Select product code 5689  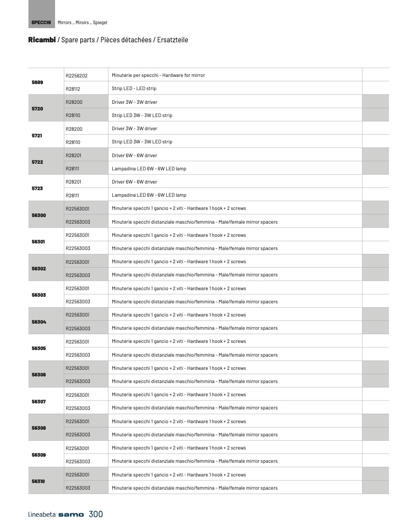37,82
